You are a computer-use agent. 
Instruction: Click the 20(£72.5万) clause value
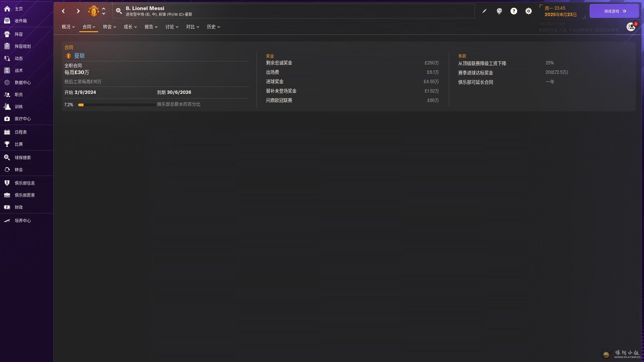click(x=557, y=72)
